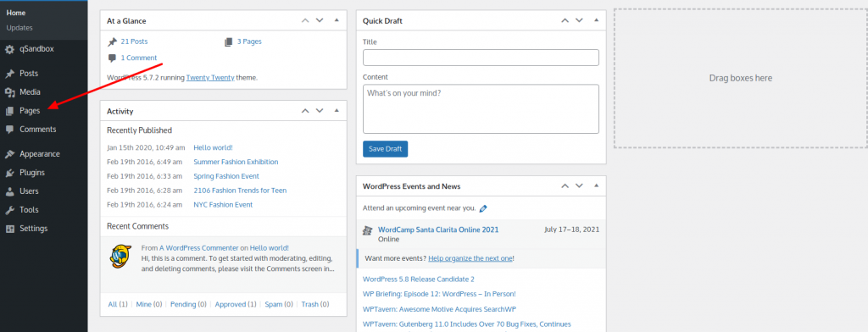The width and height of the screenshot is (868, 332).
Task: Click the 1 Comment link
Action: (x=139, y=58)
